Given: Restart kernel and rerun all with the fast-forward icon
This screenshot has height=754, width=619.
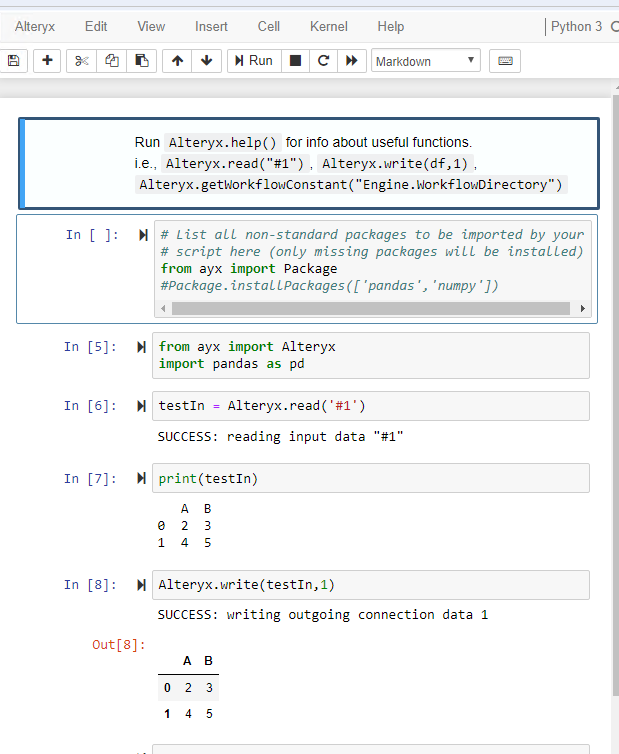Looking at the screenshot, I should tap(352, 61).
